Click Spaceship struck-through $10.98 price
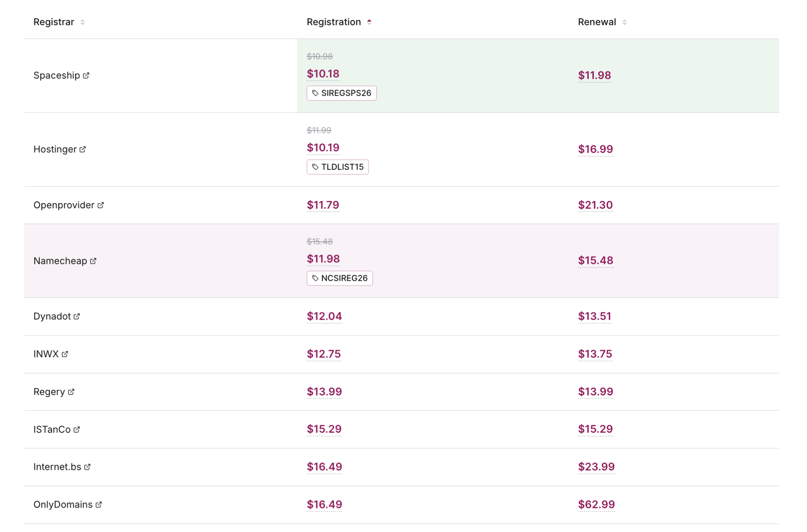The height and width of the screenshot is (532, 807). click(x=320, y=57)
